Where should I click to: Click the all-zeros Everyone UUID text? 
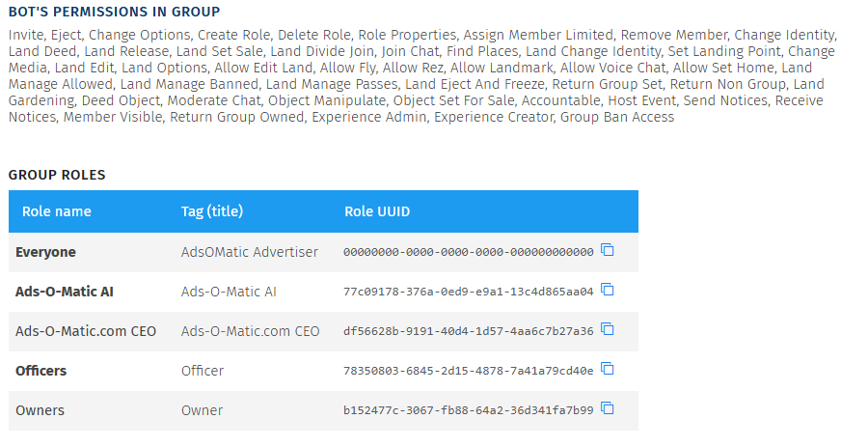click(x=469, y=252)
